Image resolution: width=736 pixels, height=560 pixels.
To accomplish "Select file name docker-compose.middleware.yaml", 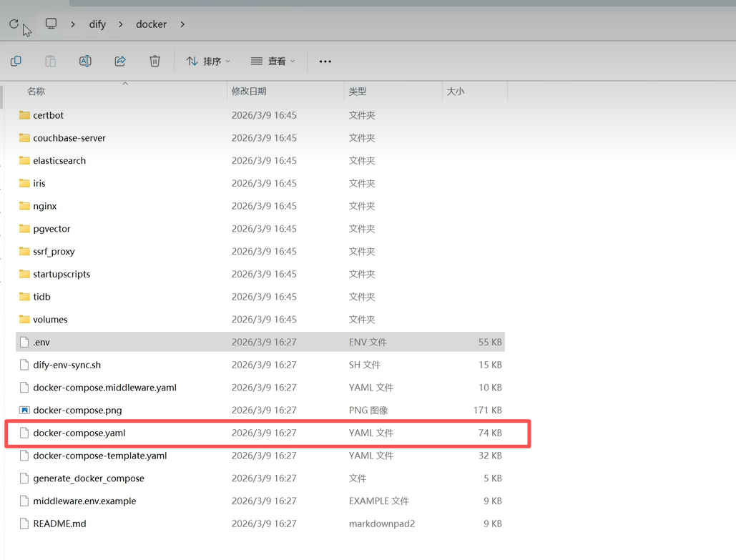I will pos(104,388).
